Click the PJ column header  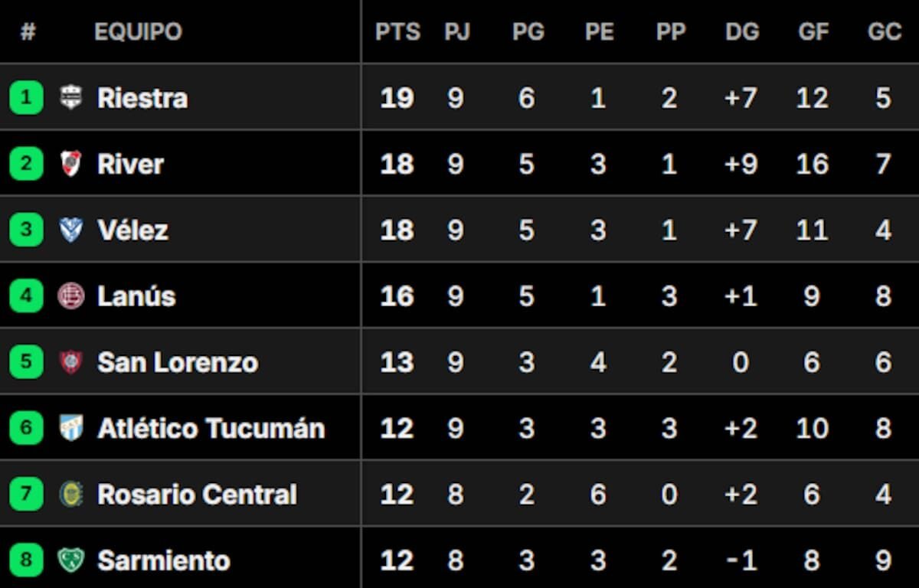point(457,32)
